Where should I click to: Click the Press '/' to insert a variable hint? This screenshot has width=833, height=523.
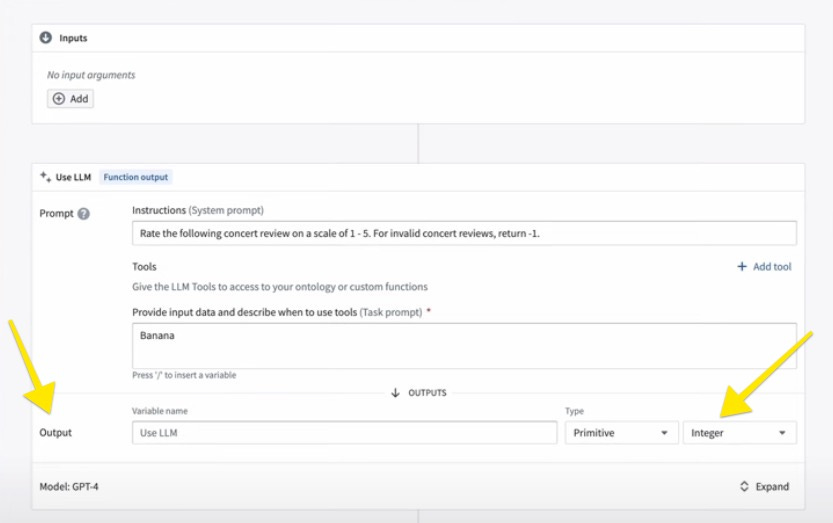pos(184,375)
